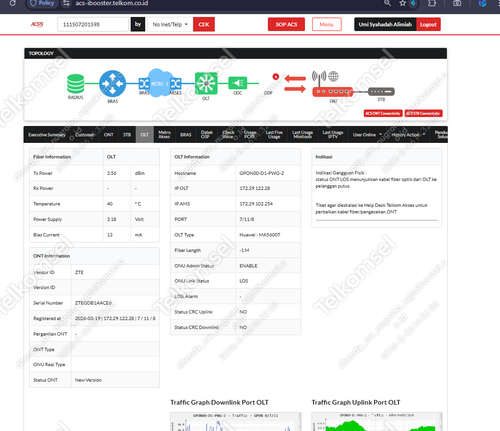500x431 pixels.
Task: Click the wifi antenna icon above ONT
Action: click(x=319, y=77)
